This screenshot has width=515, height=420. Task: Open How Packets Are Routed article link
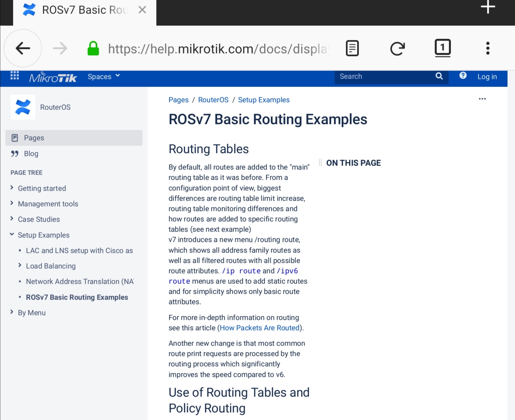[x=260, y=328]
